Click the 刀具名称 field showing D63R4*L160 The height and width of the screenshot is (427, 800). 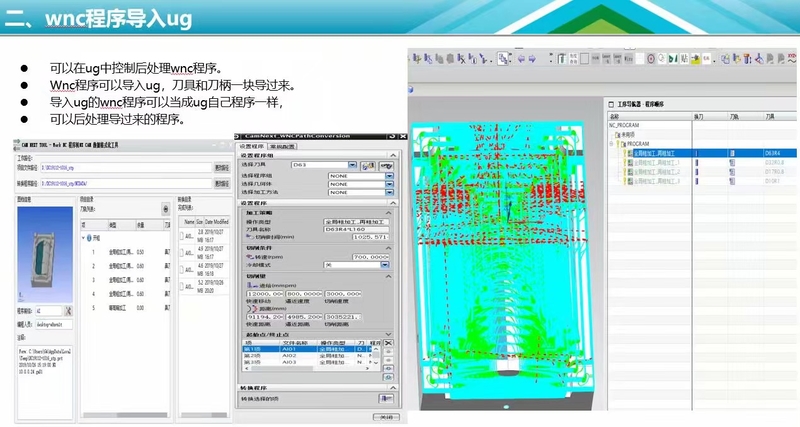(357, 229)
